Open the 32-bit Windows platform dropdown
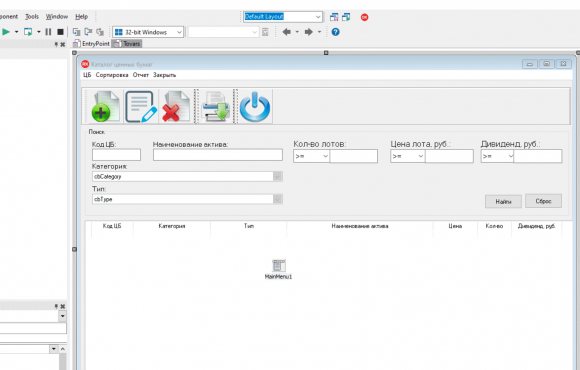 click(148, 32)
